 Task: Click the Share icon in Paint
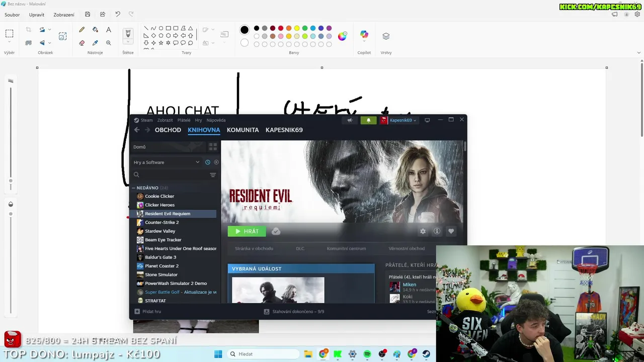click(103, 15)
